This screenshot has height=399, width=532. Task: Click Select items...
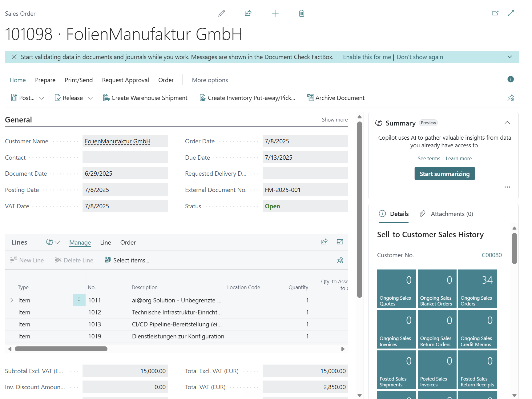pos(127,260)
